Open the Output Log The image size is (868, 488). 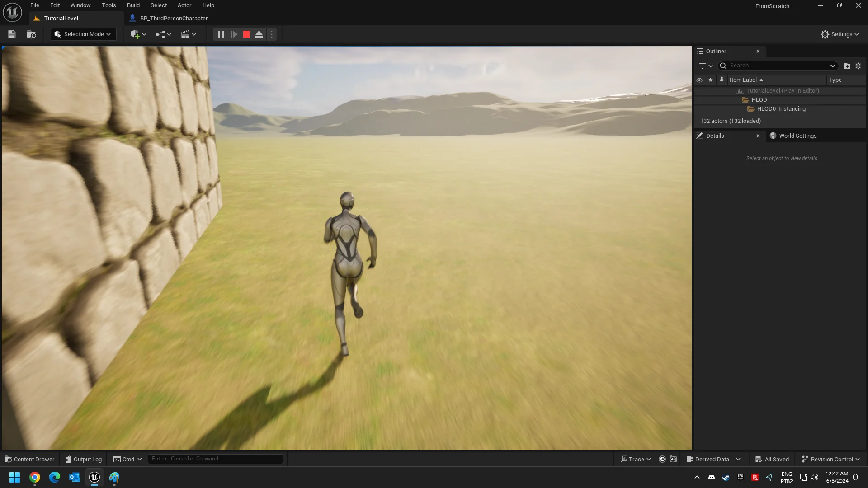[x=84, y=459]
